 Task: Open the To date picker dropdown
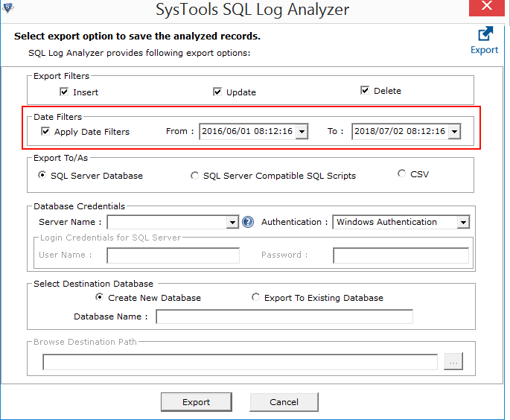[x=454, y=131]
